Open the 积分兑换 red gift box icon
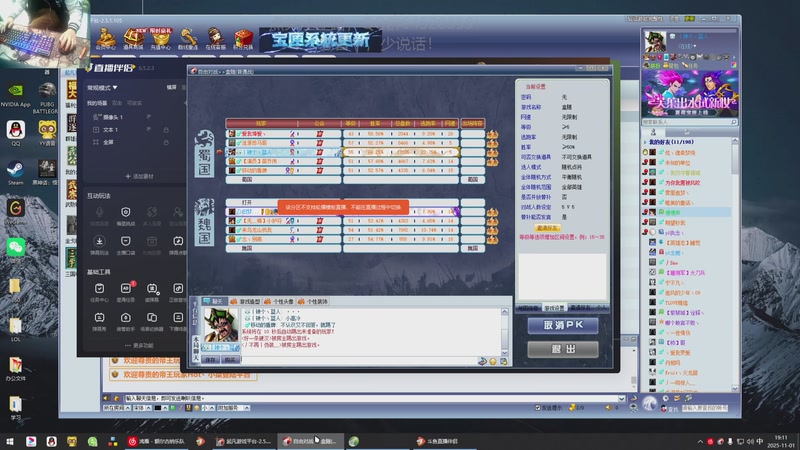800x450 pixels. tap(243, 39)
